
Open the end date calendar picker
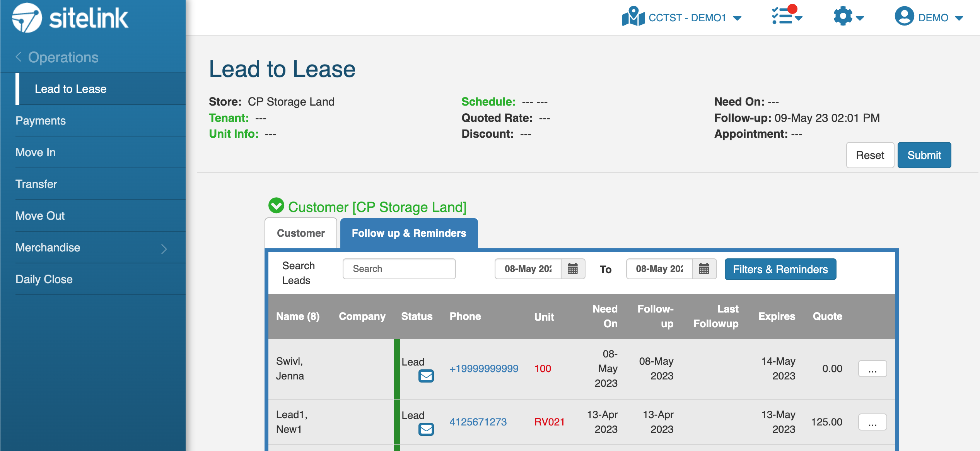(x=704, y=269)
